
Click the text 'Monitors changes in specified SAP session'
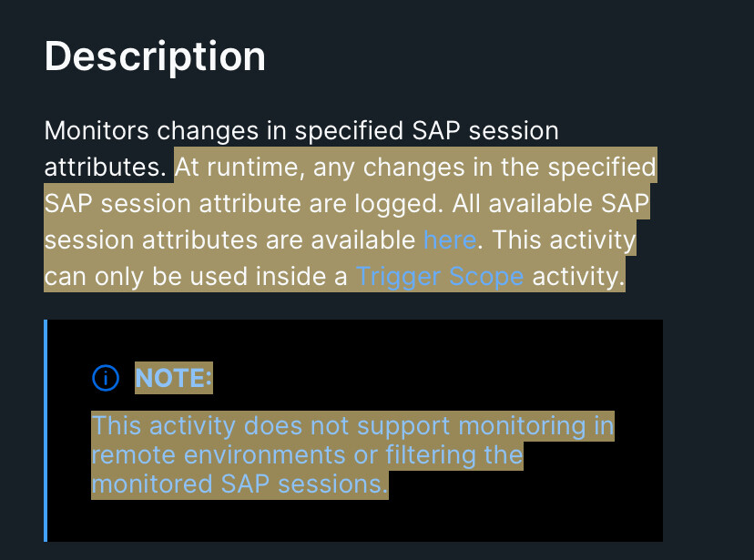point(301,131)
